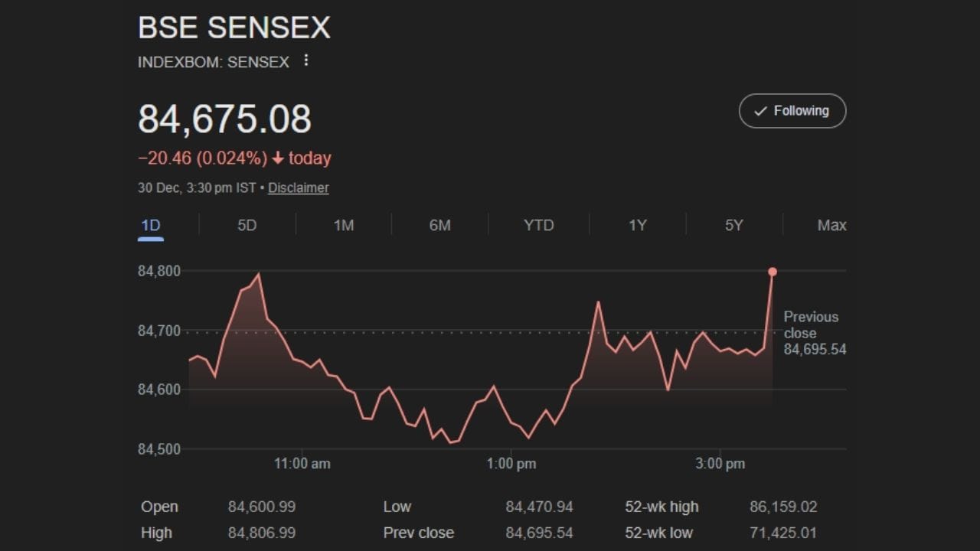Open the Disclaimer link

point(298,187)
